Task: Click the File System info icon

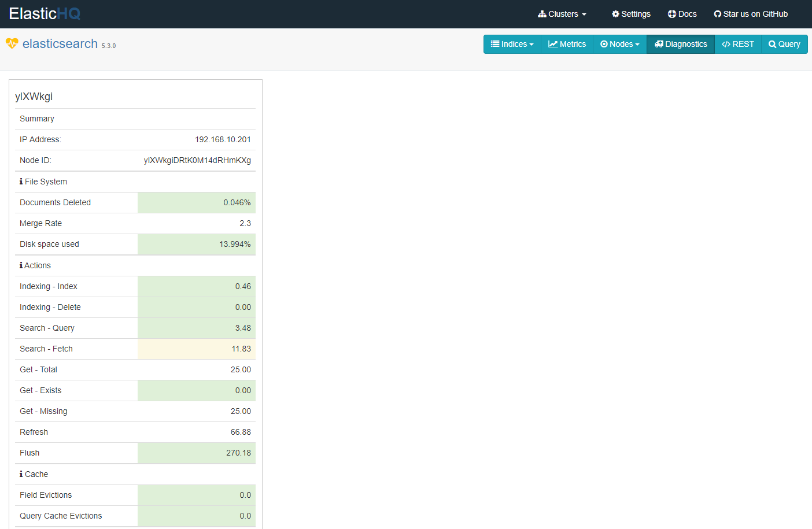Action: pos(21,182)
